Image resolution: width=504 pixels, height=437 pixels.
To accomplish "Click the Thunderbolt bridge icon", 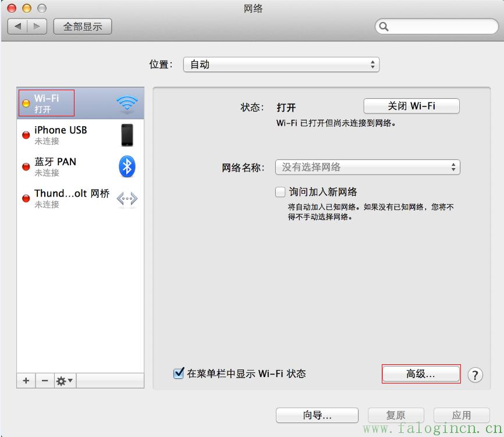I will click(x=127, y=199).
